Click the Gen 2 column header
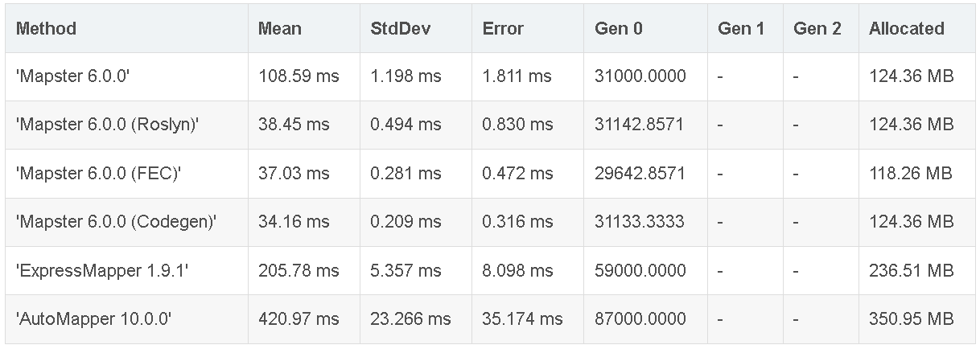Image resolution: width=980 pixels, height=349 pixels. click(x=817, y=28)
